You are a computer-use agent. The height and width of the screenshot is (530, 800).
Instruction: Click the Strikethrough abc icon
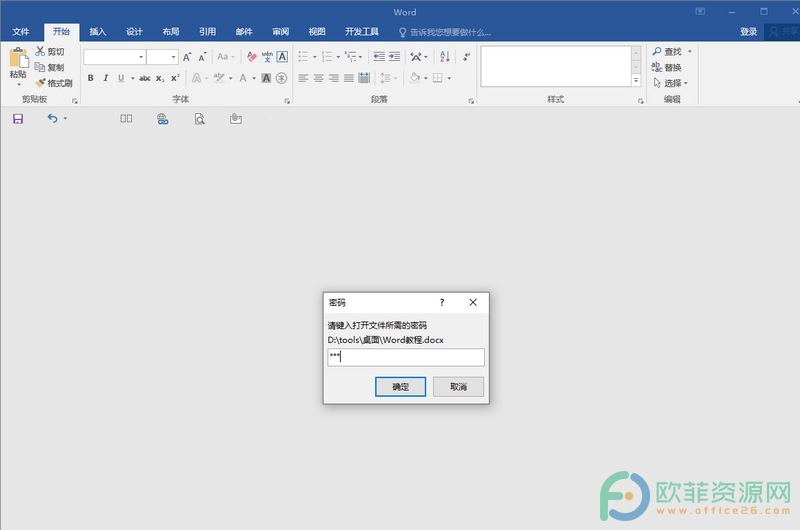[x=145, y=78]
